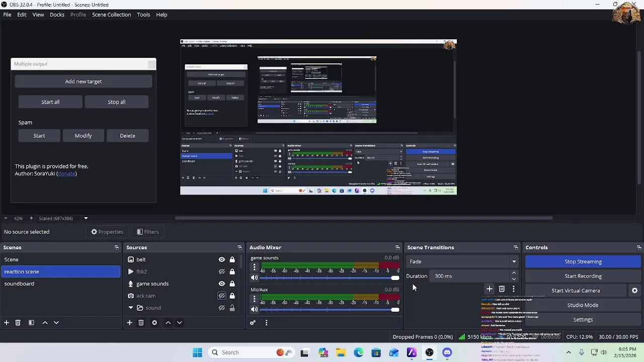The image size is (644, 362).
Task: Click Start Recording
Action: tap(583, 276)
